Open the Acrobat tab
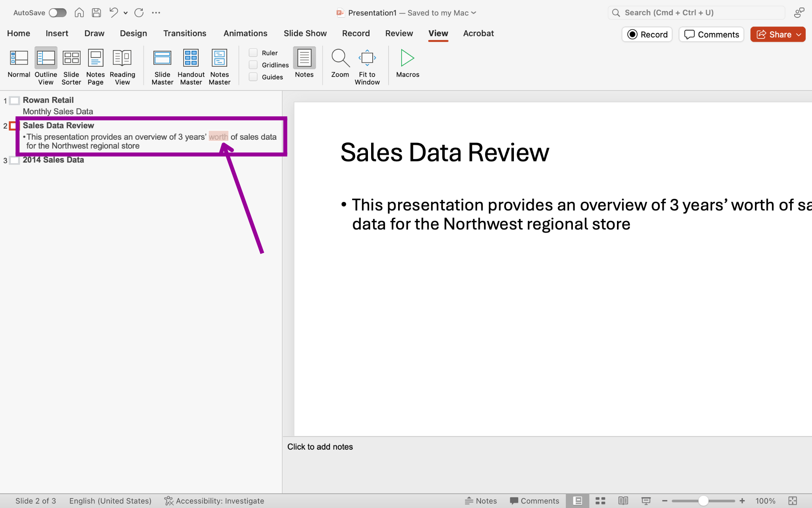The image size is (812, 508). tap(479, 33)
